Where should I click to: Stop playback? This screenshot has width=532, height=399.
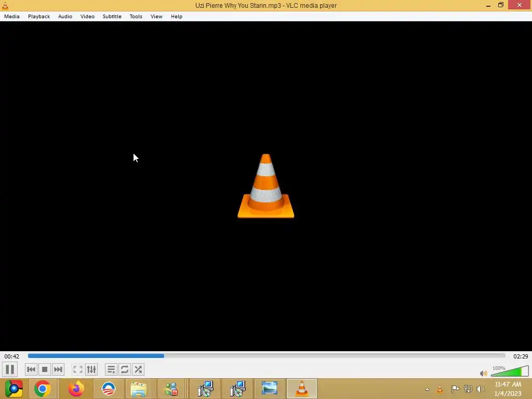(45, 369)
